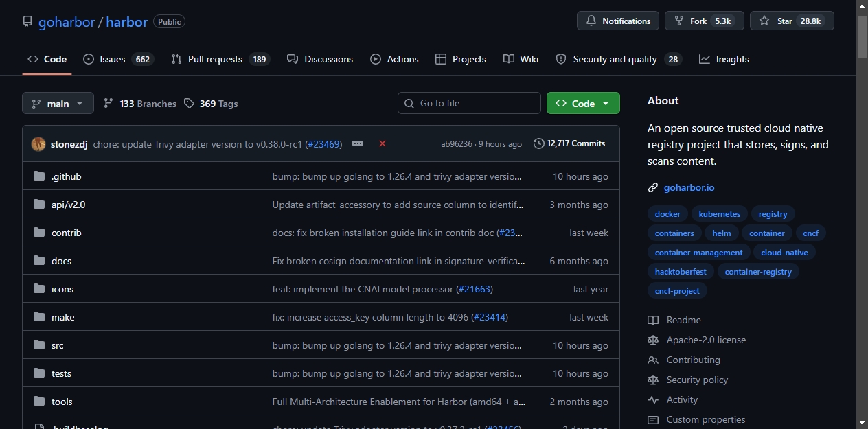Viewport: 868px width, 429px height.
Task: Open the Security and quality tab
Action: click(x=618, y=59)
